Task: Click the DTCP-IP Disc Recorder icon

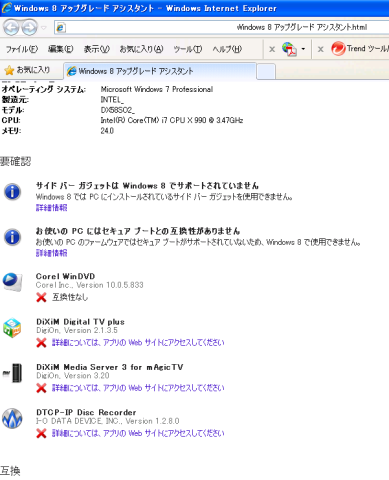Action: coord(12,418)
